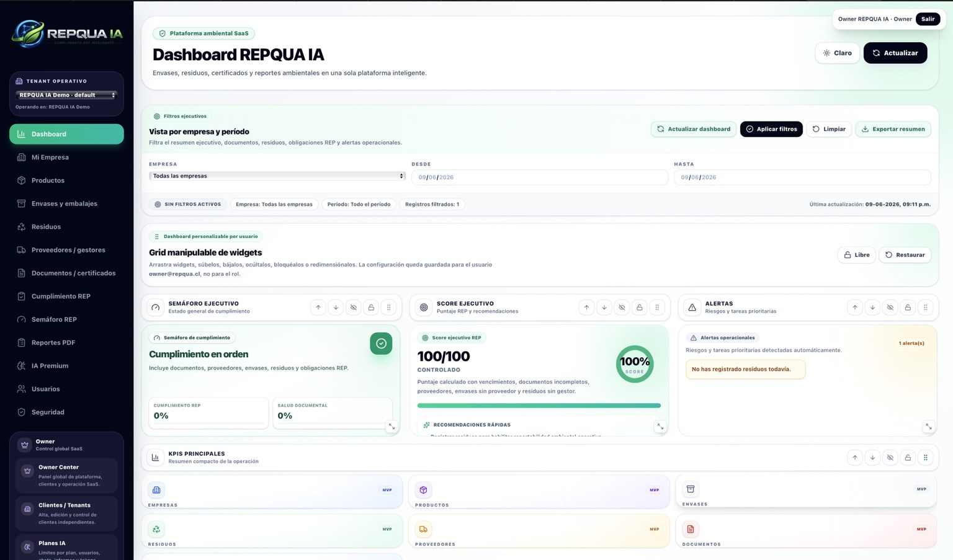Grab Semáforo Ejecutivo drag handle
Viewport: 953px width, 560px height.
tap(389, 308)
